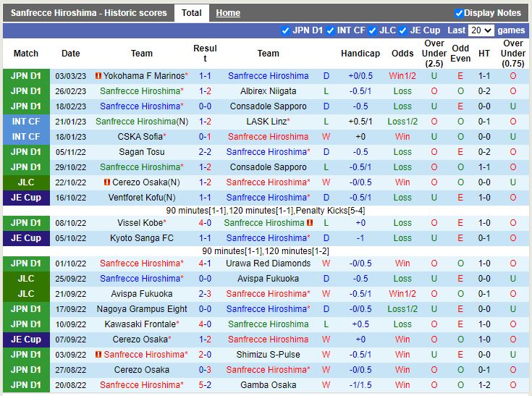
Task: Click the Loss1/2 odds for LASK Linz match
Action: (x=402, y=122)
